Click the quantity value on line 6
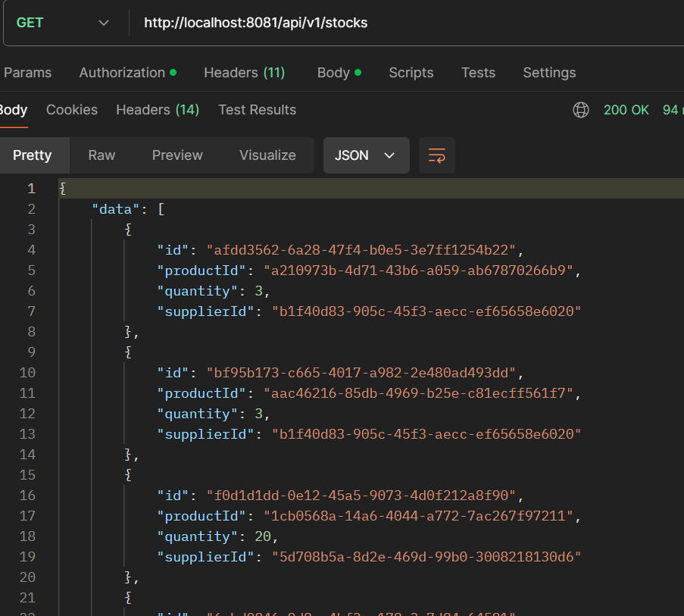This screenshot has height=616, width=684. click(x=259, y=291)
